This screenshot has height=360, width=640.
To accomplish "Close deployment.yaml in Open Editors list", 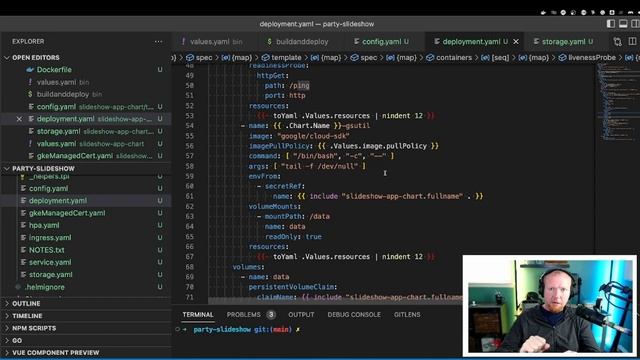I will (x=19, y=119).
